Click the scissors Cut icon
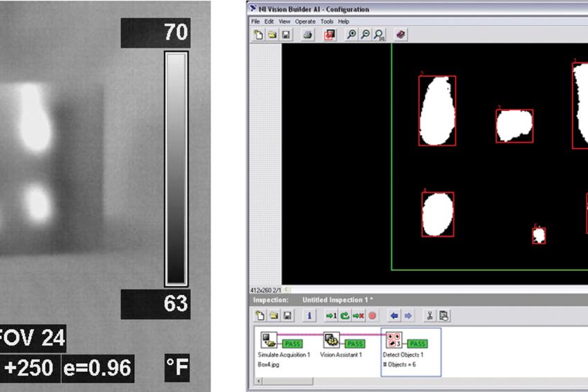 point(430,315)
